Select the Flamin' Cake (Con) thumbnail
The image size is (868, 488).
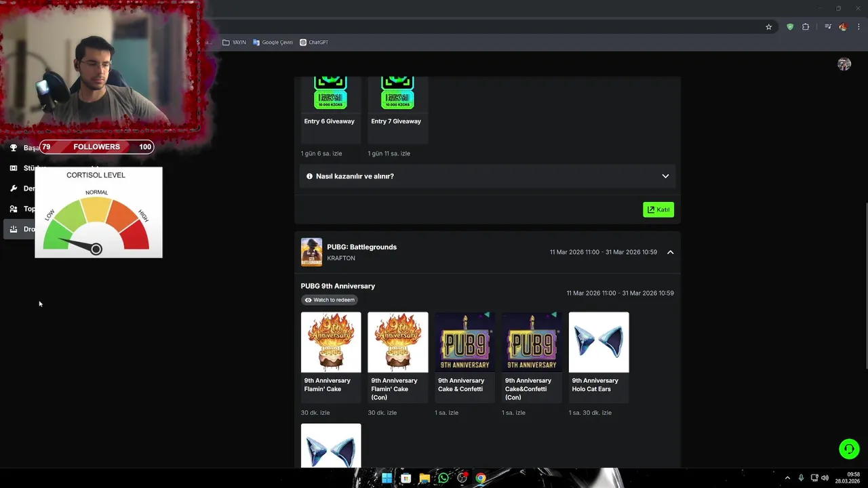coord(398,342)
